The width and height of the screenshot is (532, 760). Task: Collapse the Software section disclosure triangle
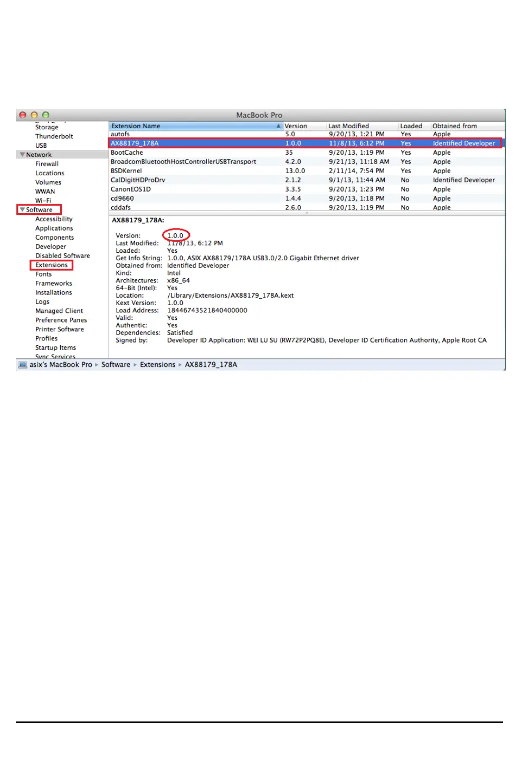point(22,210)
